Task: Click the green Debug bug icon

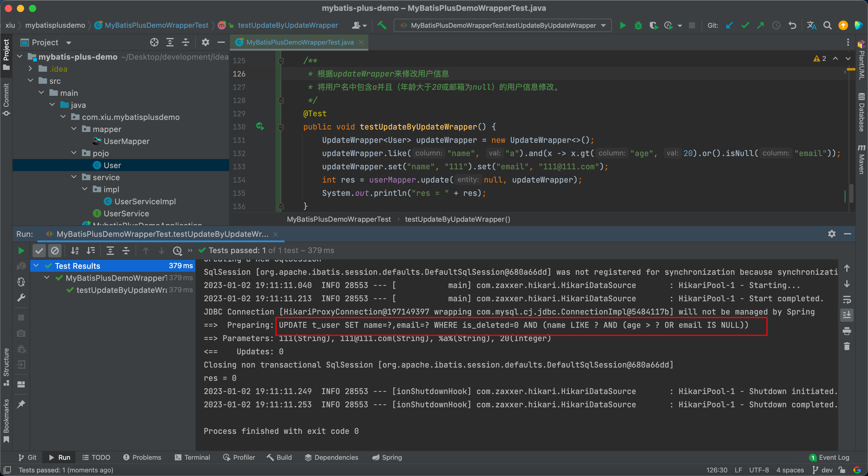Action: click(x=638, y=25)
